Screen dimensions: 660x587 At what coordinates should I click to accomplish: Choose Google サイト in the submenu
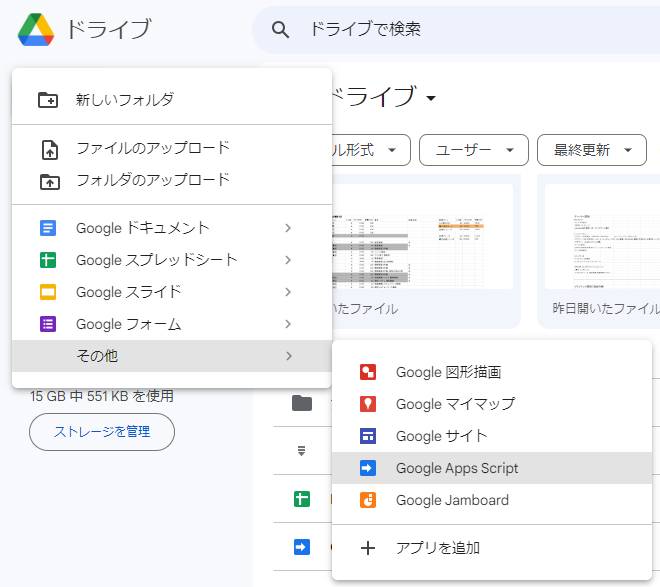492,436
